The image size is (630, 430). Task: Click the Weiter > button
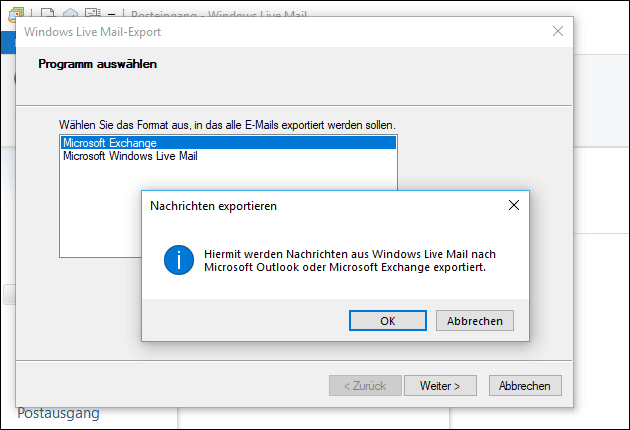(440, 385)
